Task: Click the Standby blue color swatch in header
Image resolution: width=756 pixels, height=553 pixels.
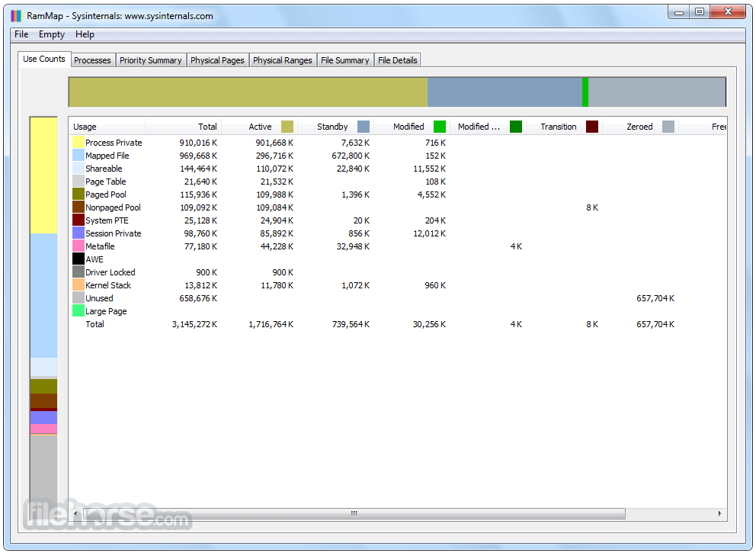Action: click(x=364, y=127)
